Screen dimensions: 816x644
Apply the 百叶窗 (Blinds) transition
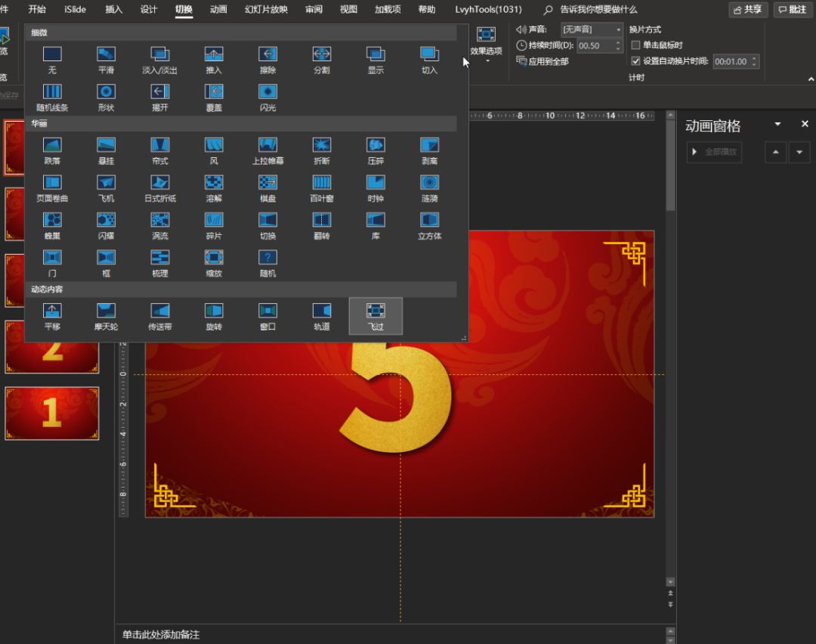point(322,188)
